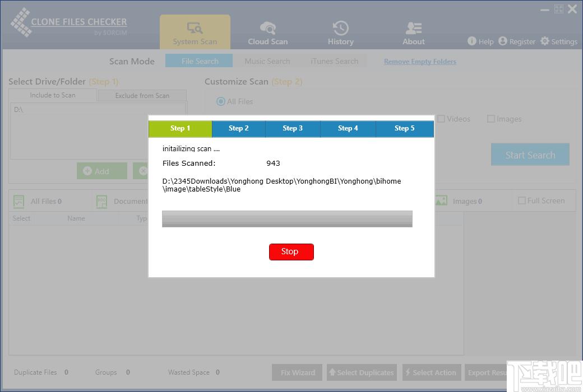Screen dimensions: 583x392
Task: Click the Files Scanned count 943
Action: pyautogui.click(x=274, y=163)
